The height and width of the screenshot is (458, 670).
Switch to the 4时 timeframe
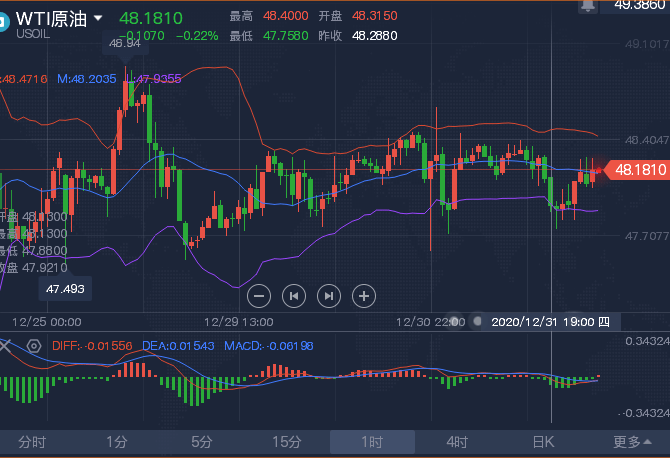[x=457, y=442]
